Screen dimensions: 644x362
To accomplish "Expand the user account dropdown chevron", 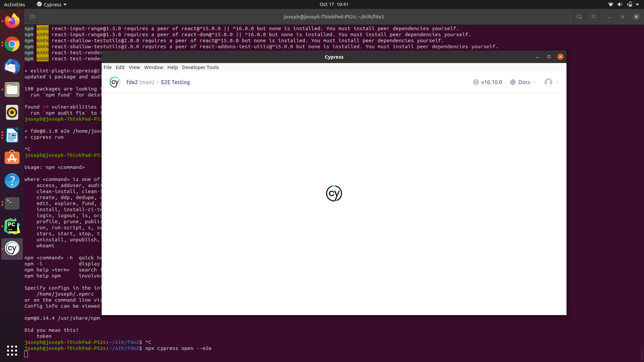I will (557, 82).
